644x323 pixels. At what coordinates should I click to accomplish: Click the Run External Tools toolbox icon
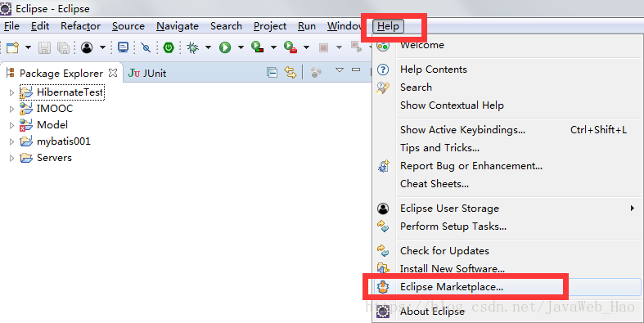(290, 47)
